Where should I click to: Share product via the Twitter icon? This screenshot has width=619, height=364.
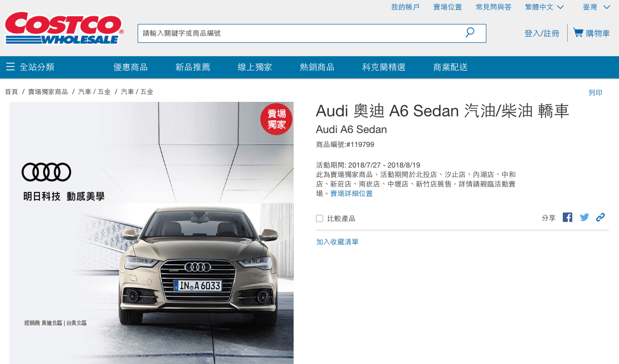pos(584,217)
